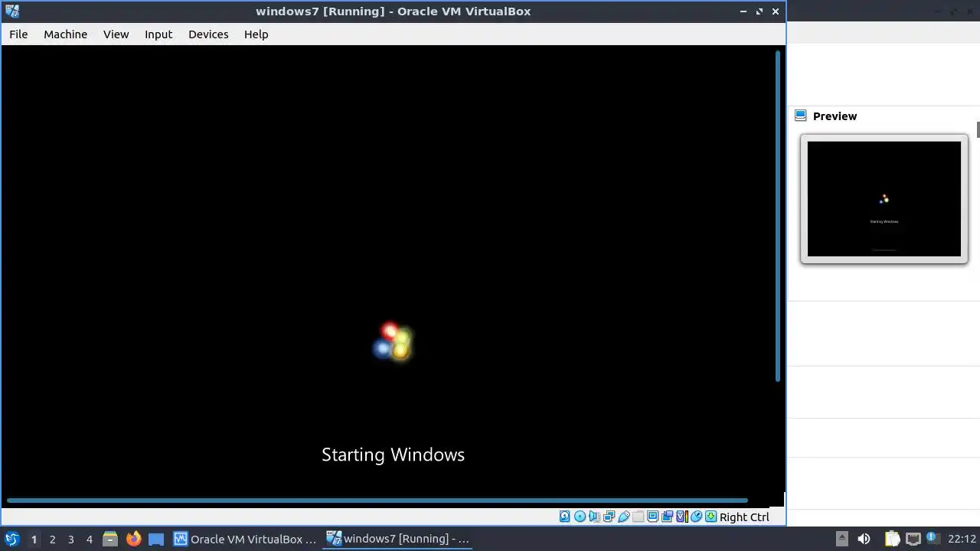The height and width of the screenshot is (551, 980).
Task: Click the Starting Windows text in guest
Action: coord(393,455)
